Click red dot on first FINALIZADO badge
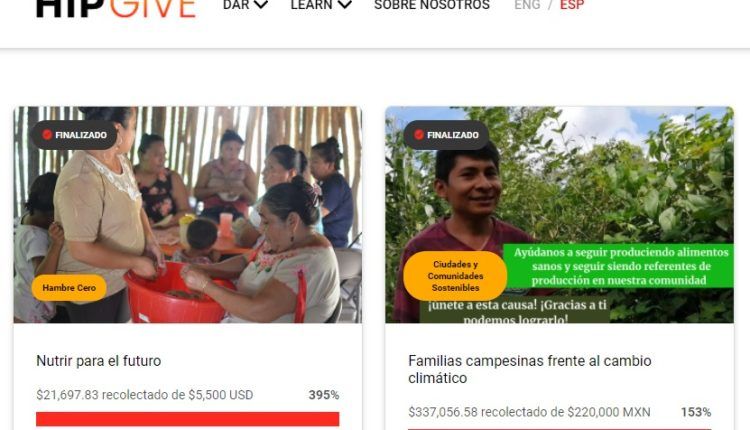 click(x=47, y=135)
